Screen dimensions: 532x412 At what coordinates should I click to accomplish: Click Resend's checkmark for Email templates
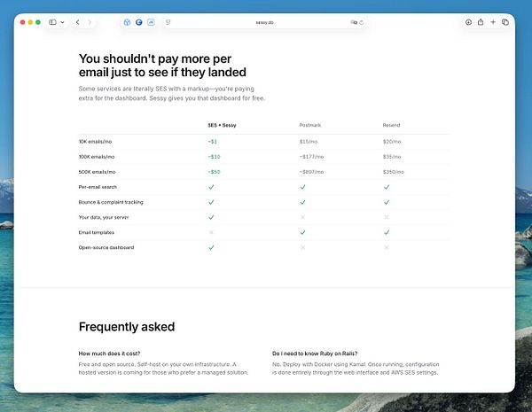pyautogui.click(x=386, y=232)
